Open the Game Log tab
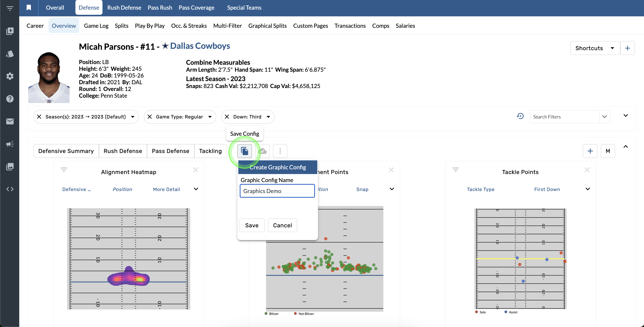Image resolution: width=644 pixels, height=327 pixels. [x=96, y=26]
